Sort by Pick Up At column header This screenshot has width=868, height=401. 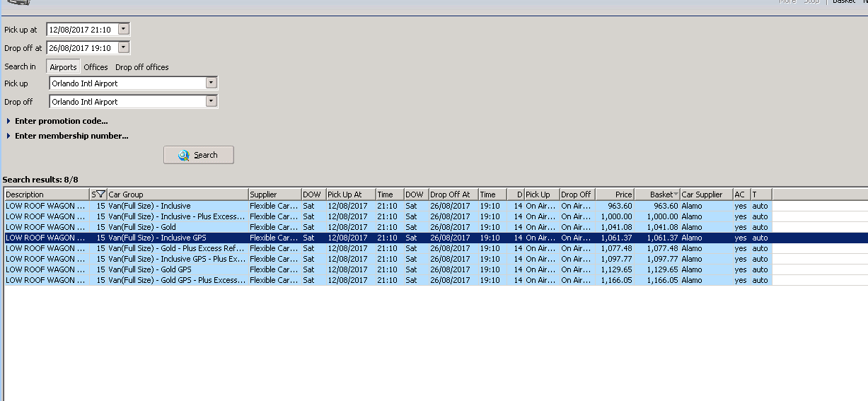point(351,194)
